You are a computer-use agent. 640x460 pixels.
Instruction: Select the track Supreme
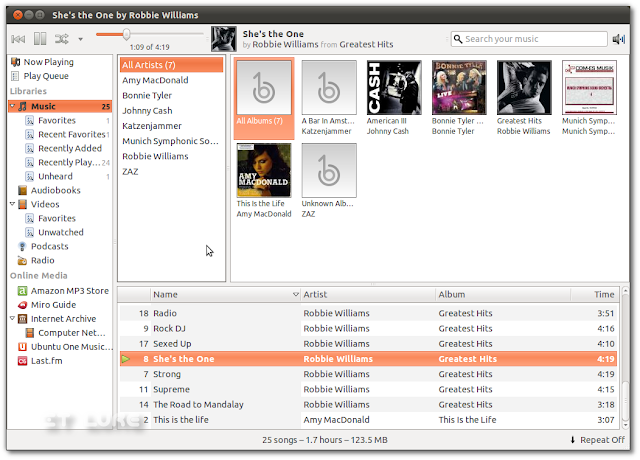pos(368,389)
